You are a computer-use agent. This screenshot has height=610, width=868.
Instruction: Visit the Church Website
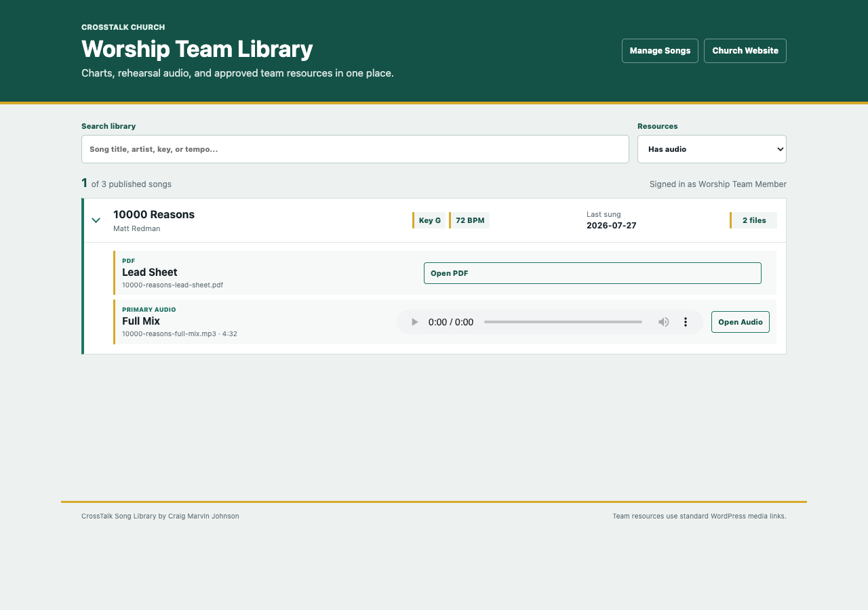[x=745, y=51]
